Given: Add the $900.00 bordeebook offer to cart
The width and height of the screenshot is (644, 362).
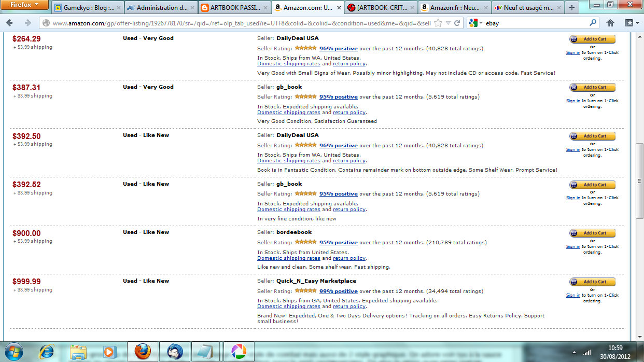Looking at the screenshot, I should [592, 233].
